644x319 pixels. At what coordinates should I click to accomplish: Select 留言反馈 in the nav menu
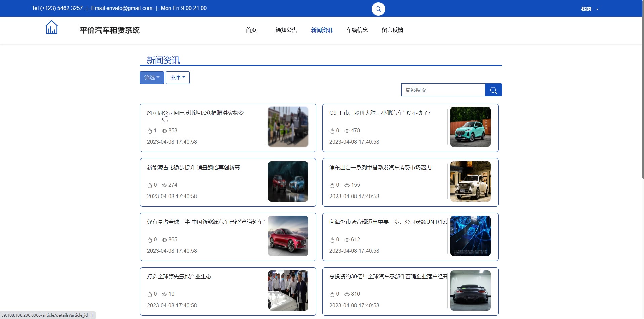point(392,30)
